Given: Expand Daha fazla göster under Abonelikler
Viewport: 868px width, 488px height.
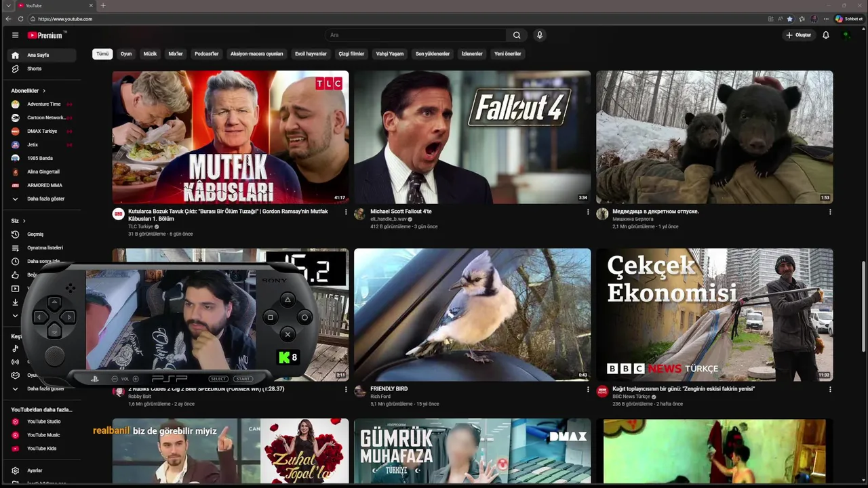Looking at the screenshot, I should [42, 199].
